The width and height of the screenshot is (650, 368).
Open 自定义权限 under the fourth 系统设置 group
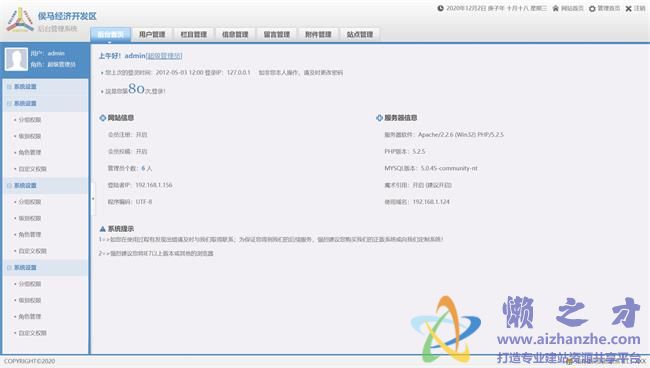tap(32, 333)
